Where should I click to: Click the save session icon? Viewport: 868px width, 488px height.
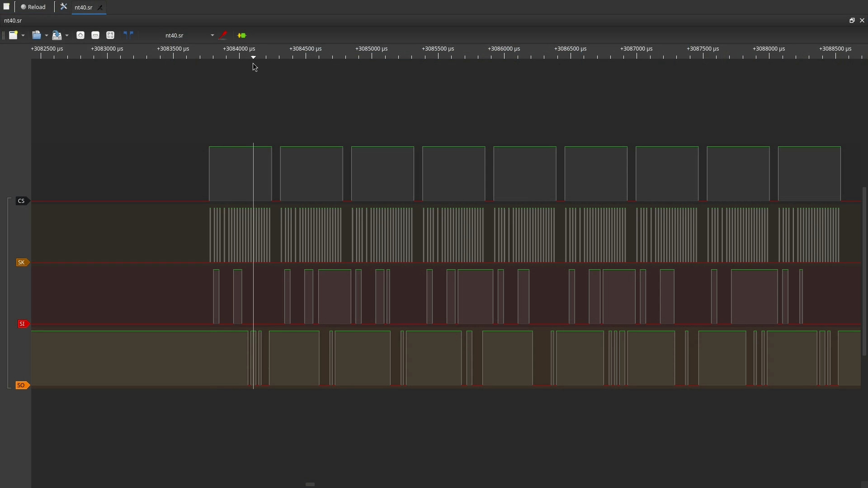coord(57,35)
